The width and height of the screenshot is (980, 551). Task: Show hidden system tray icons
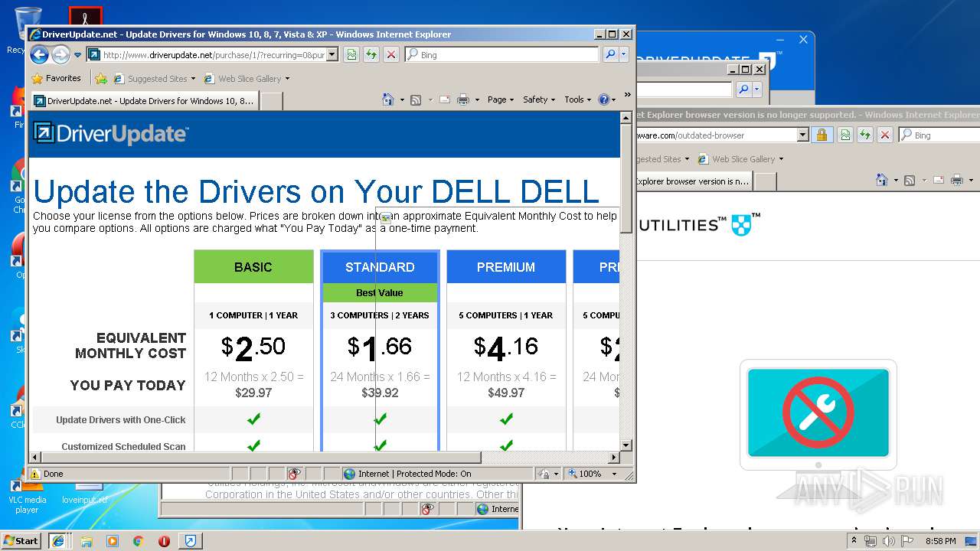pyautogui.click(x=854, y=540)
